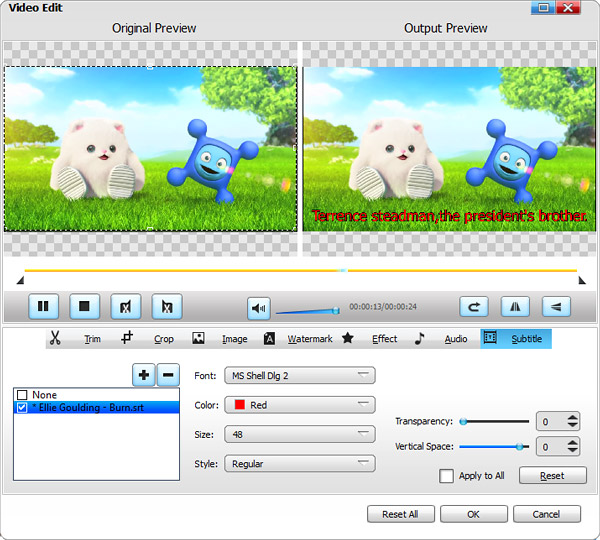Select the Ellie Goulding - Burn.srt row
This screenshot has height=540, width=600.
[96, 408]
